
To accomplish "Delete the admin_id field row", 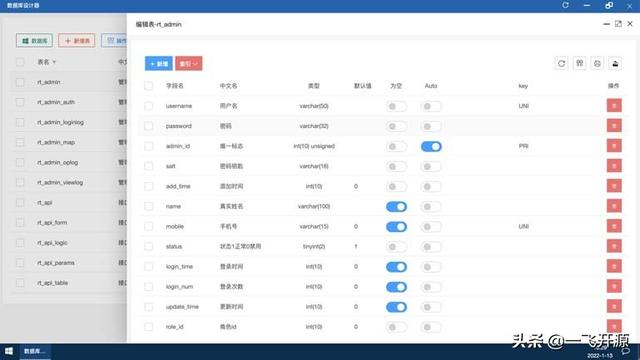I will point(614,146).
